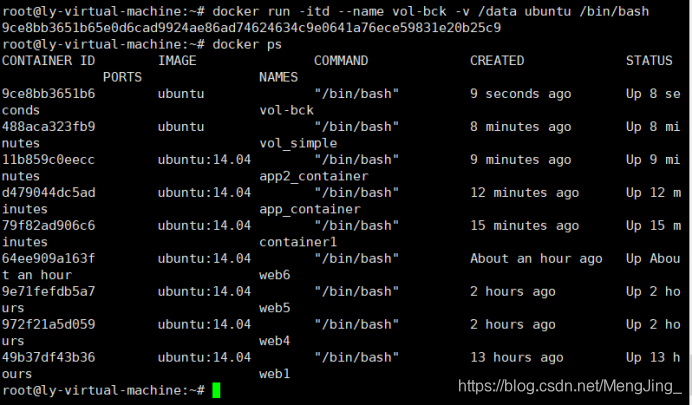Click the PORTS column header

[x=122, y=78]
